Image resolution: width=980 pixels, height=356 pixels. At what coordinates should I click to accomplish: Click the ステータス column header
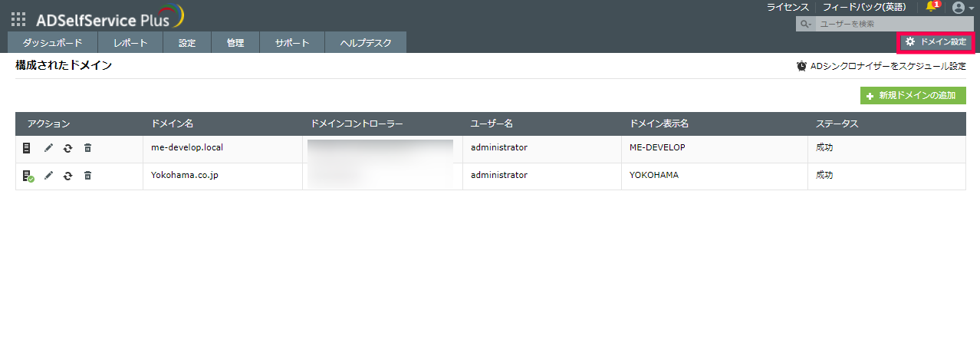pyautogui.click(x=837, y=124)
